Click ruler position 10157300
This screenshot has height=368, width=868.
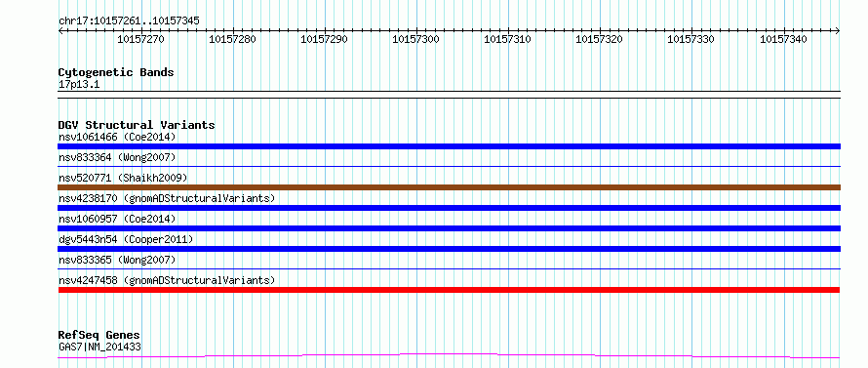[x=415, y=39]
